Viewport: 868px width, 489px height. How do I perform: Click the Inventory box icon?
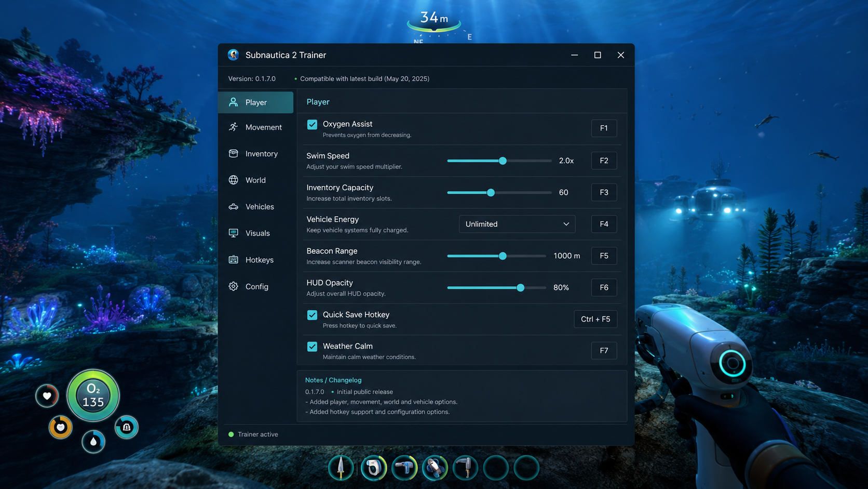(x=234, y=153)
